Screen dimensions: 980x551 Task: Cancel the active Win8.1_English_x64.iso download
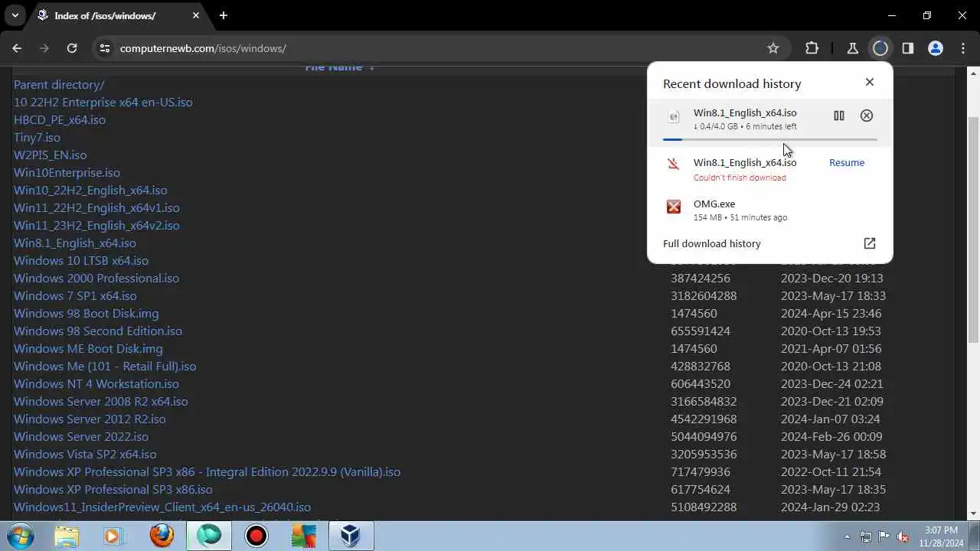tap(867, 116)
